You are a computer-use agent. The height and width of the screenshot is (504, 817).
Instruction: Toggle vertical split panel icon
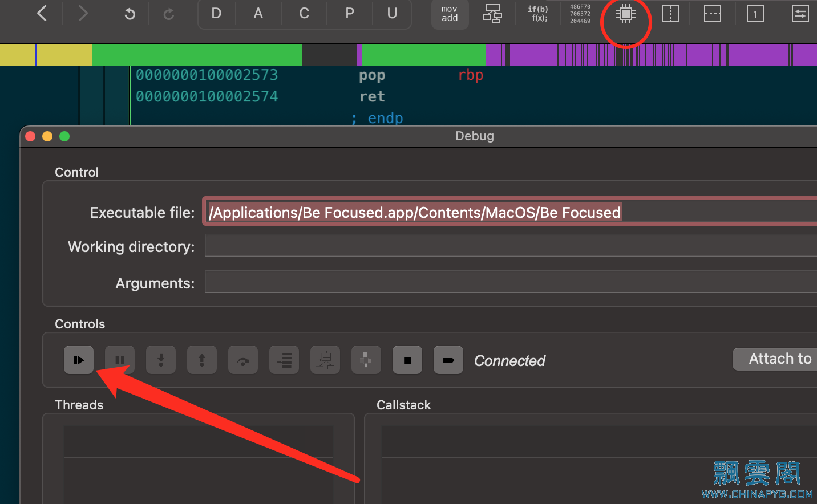(x=670, y=14)
